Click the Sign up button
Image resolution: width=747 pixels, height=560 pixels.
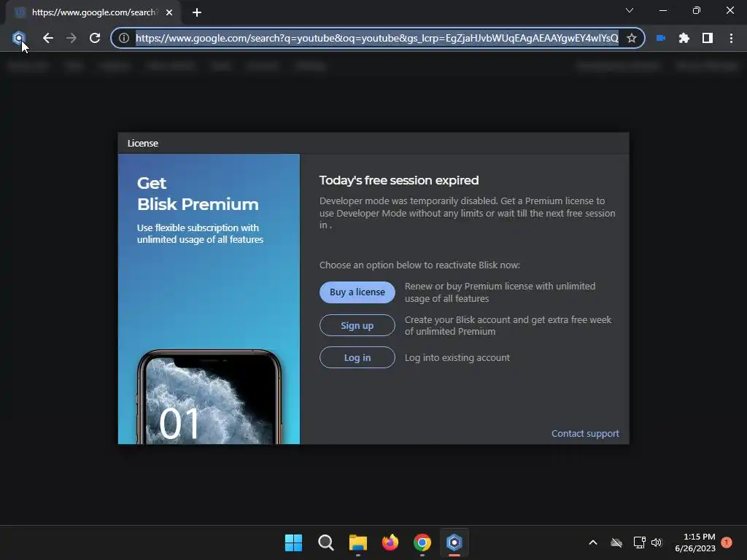[357, 326]
